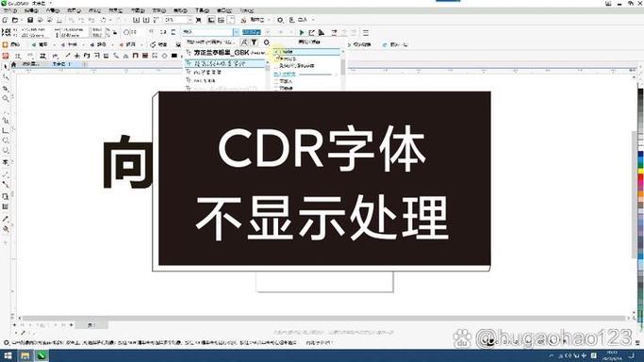The height and width of the screenshot is (362, 644).
Task: Click the green CorelDRAW taskbar icon
Action: point(41,355)
